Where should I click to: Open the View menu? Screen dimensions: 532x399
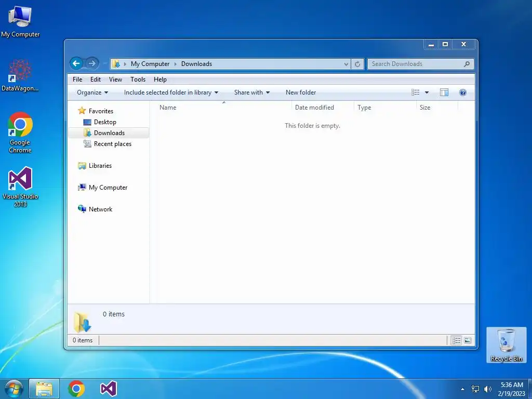point(115,79)
